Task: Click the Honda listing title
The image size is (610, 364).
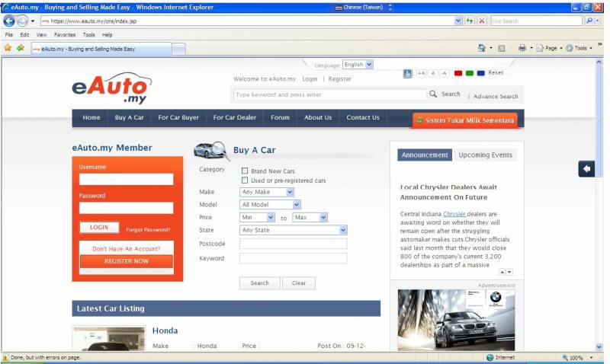Action: click(x=165, y=330)
